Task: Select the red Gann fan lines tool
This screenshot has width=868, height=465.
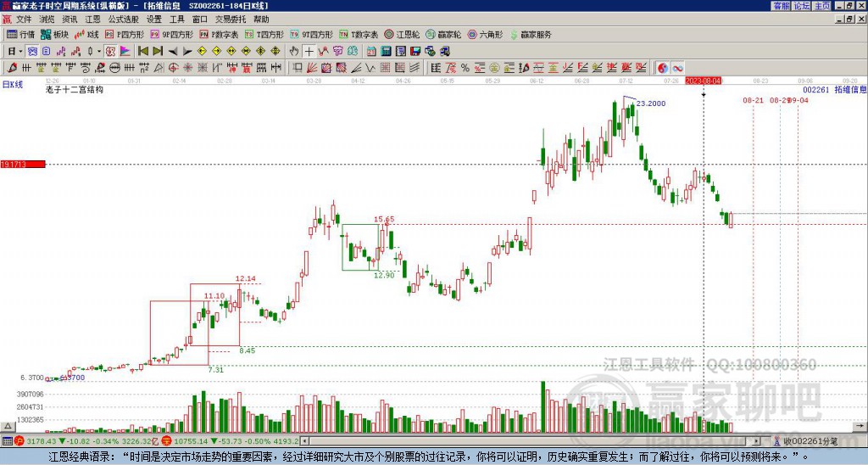Action: click(312, 68)
